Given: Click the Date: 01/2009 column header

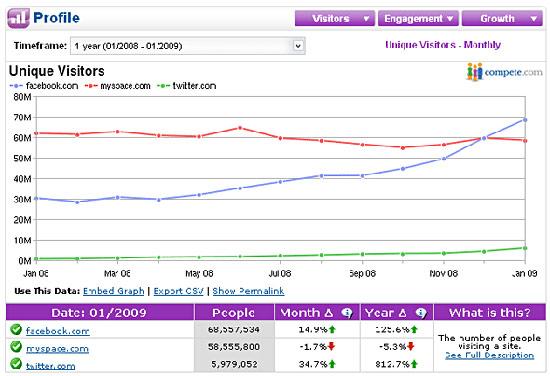Looking at the screenshot, I should (x=100, y=313).
